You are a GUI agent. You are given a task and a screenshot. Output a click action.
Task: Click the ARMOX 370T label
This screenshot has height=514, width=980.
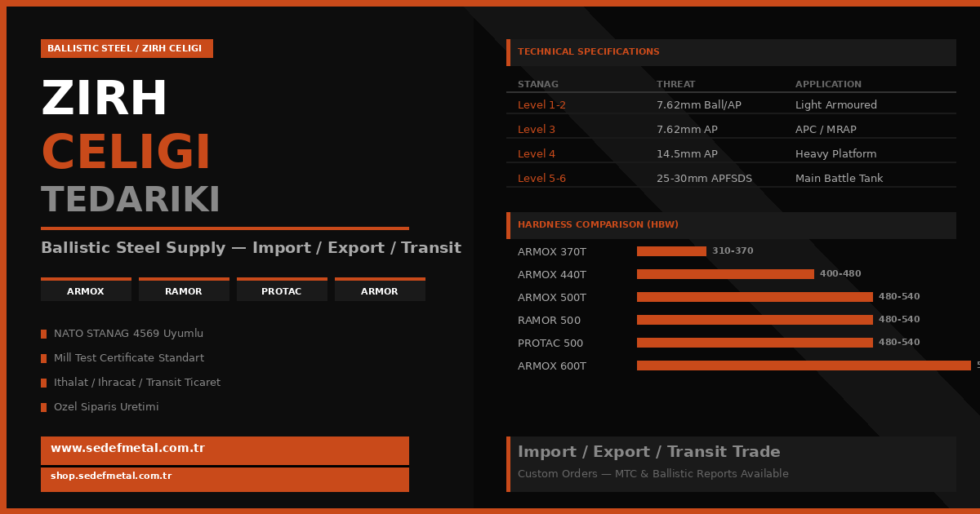(x=552, y=252)
